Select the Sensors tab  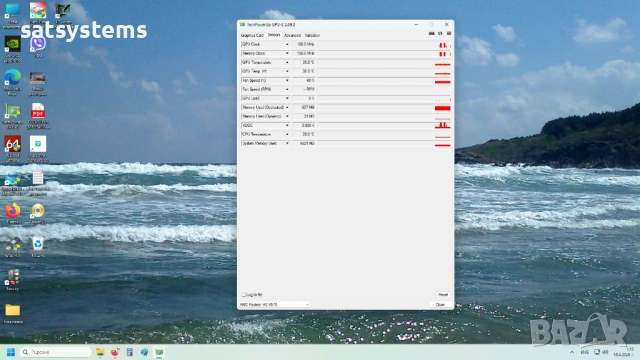tap(273, 35)
